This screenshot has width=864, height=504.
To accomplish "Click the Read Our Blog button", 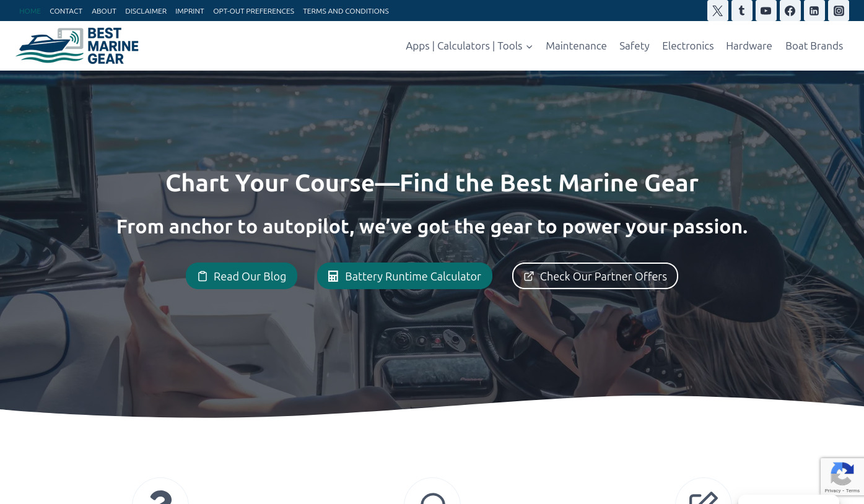I will pos(242,276).
